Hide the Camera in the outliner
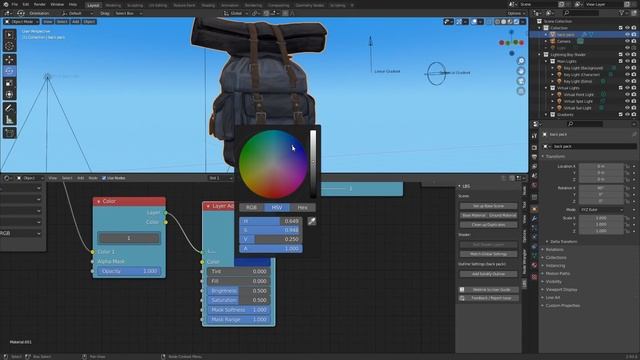The width and height of the screenshot is (640, 360). coord(627,41)
